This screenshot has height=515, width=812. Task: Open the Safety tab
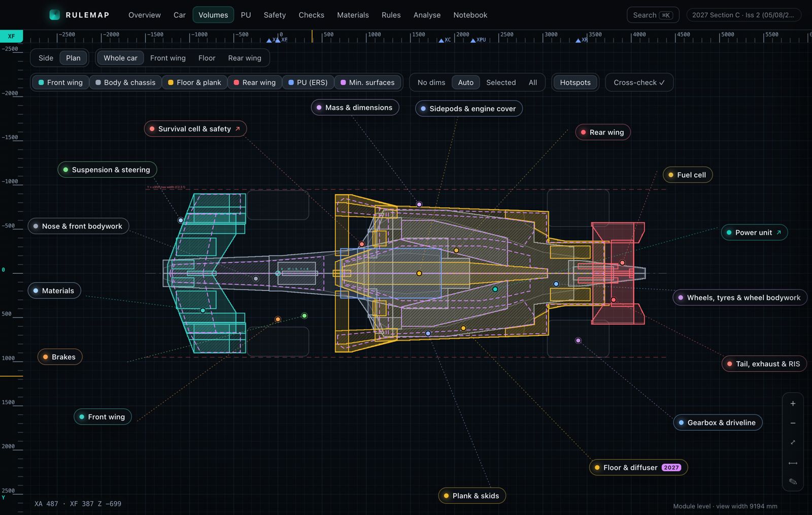[x=275, y=15]
